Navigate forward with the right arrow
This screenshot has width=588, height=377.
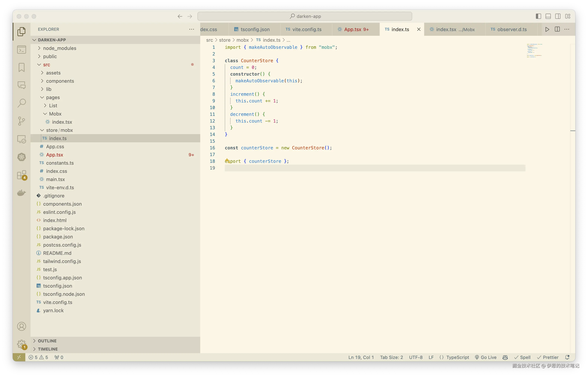tap(190, 16)
